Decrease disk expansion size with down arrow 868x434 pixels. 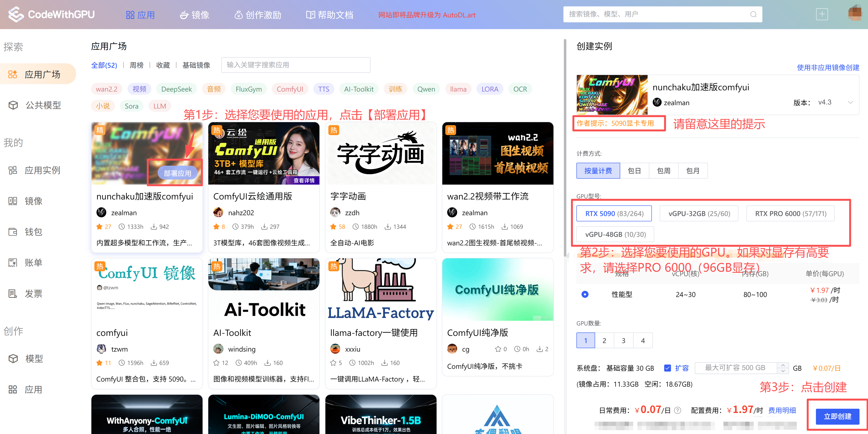tap(783, 371)
